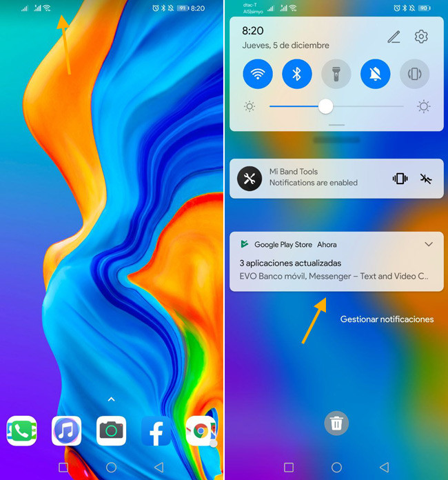Tap low brightness sun icon
Screen dimensions: 448x480
coord(250,106)
